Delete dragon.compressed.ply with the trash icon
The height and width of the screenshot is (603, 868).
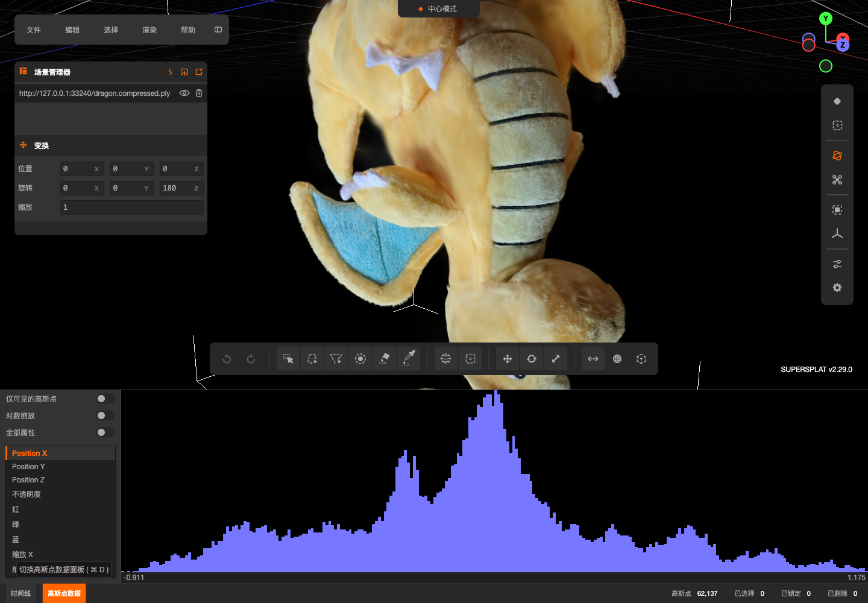pos(199,93)
